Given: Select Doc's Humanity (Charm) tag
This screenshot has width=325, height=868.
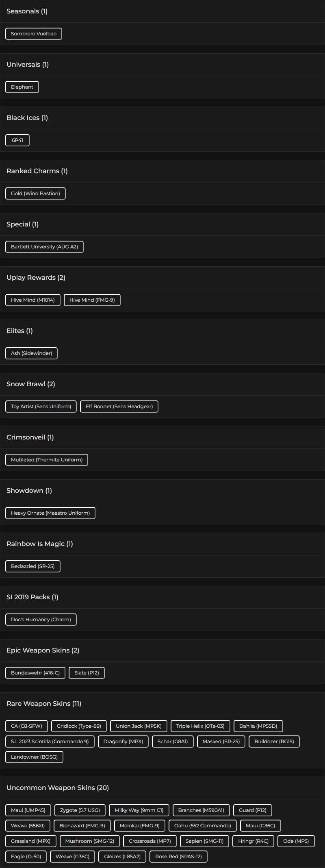Looking at the screenshot, I should pyautogui.click(x=41, y=620).
